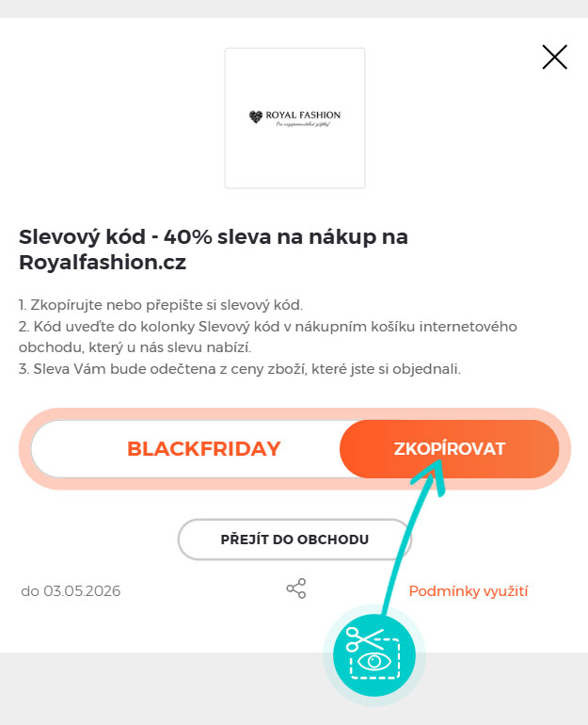The height and width of the screenshot is (725, 588).
Task: Click the cursive tagline under Royal Fashion
Action: [301, 125]
